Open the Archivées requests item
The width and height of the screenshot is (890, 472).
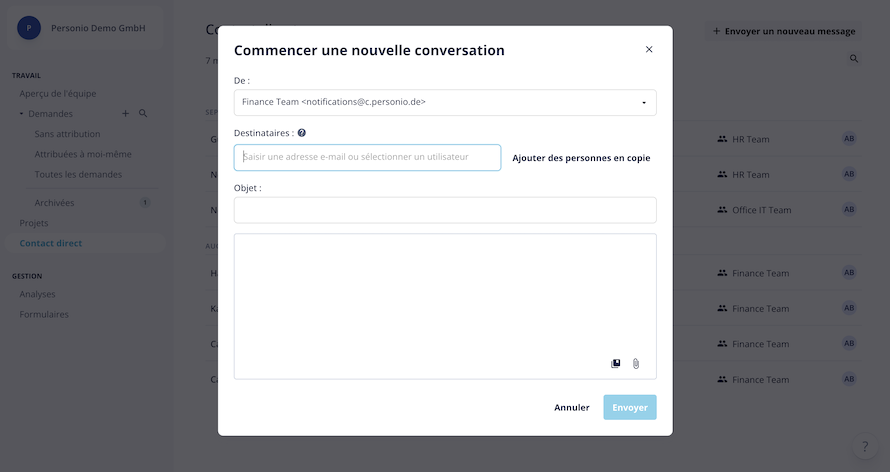(54, 203)
